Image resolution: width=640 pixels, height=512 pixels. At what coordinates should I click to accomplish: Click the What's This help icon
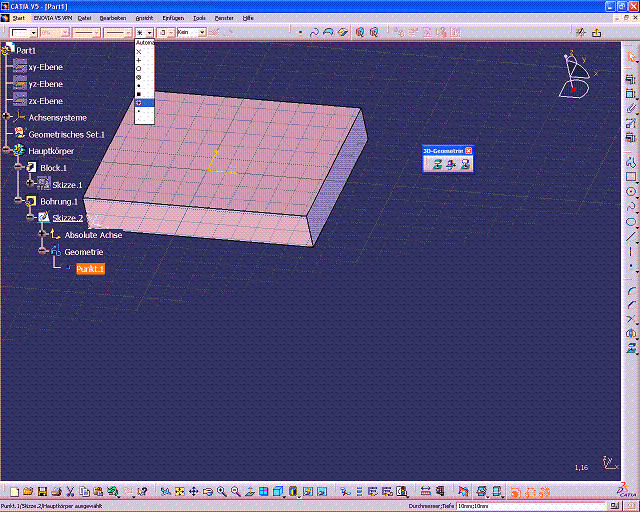(x=142, y=492)
